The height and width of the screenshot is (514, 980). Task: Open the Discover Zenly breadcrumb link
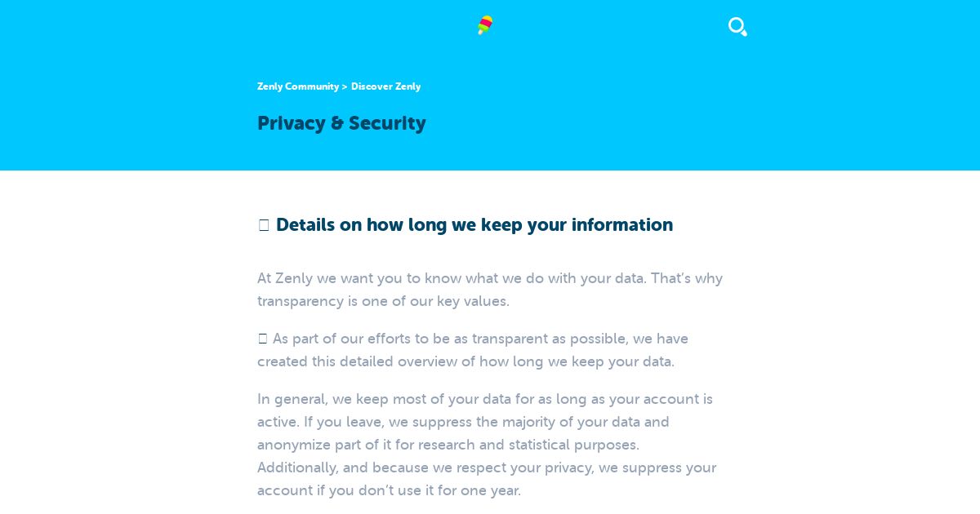(385, 86)
